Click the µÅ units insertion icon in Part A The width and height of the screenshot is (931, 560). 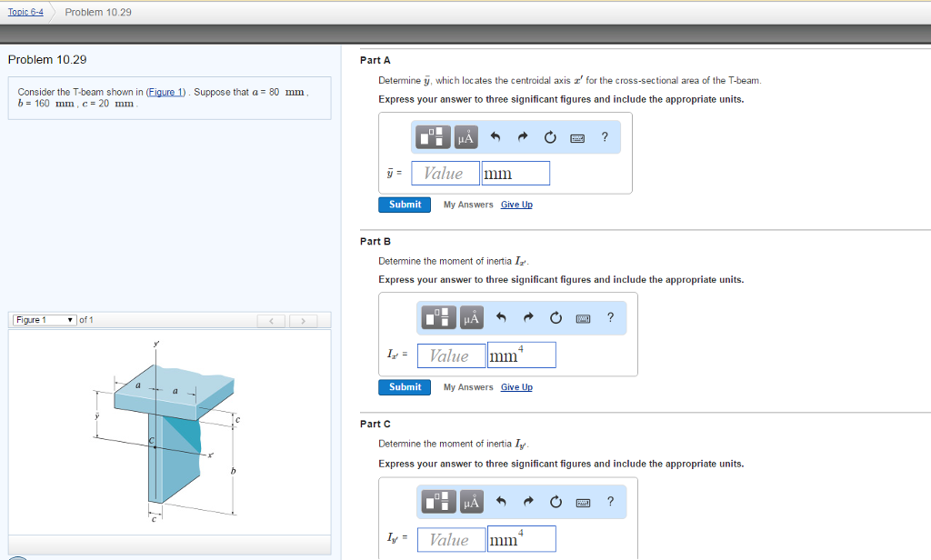pyautogui.click(x=465, y=136)
